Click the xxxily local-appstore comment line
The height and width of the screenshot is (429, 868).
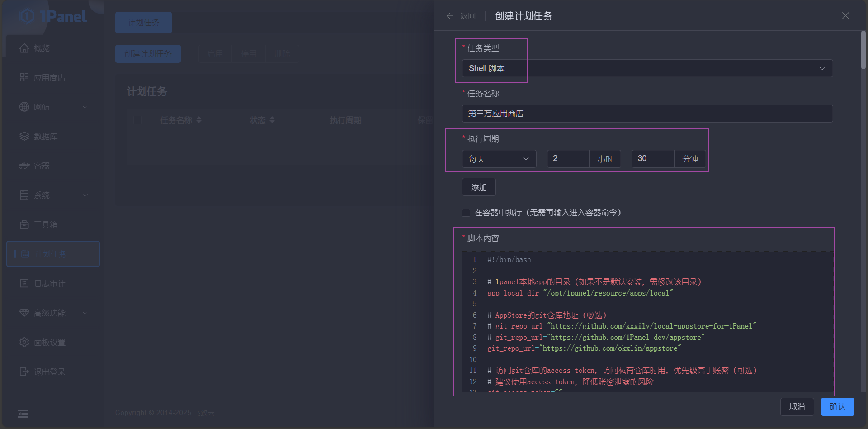coord(622,326)
